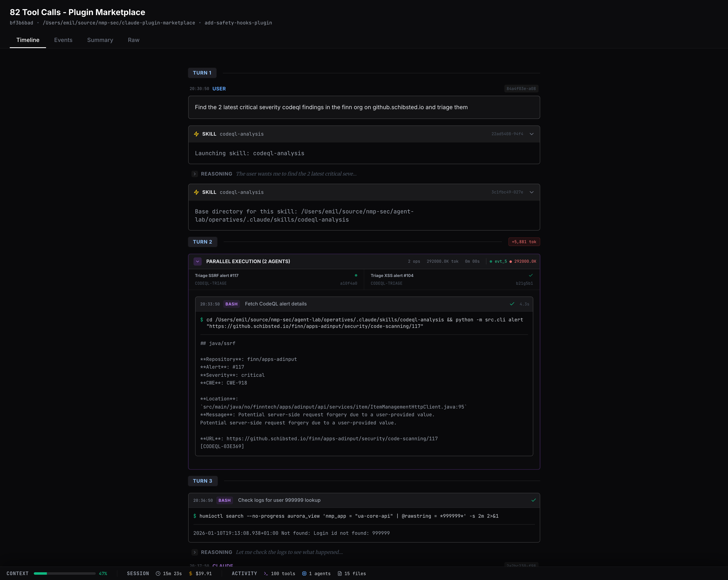The height and width of the screenshot is (580, 728).
Task: Click skill ID 22ad5408-94f4
Action: 507,134
